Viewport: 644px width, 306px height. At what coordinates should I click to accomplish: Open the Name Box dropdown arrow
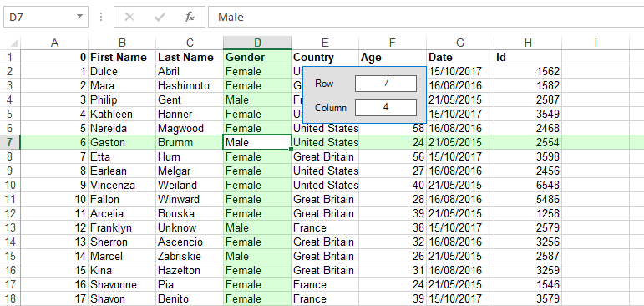pos(79,17)
